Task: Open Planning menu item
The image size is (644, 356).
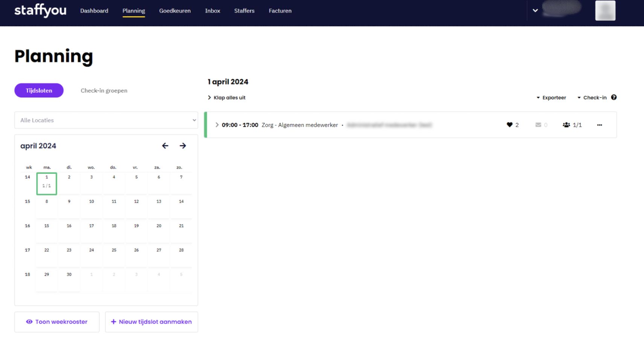Action: pyautogui.click(x=134, y=11)
